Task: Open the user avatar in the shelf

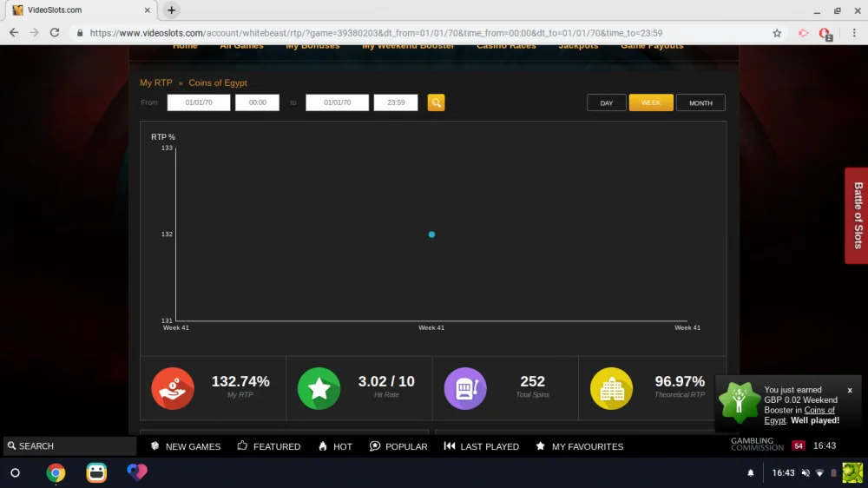Action: tap(852, 473)
